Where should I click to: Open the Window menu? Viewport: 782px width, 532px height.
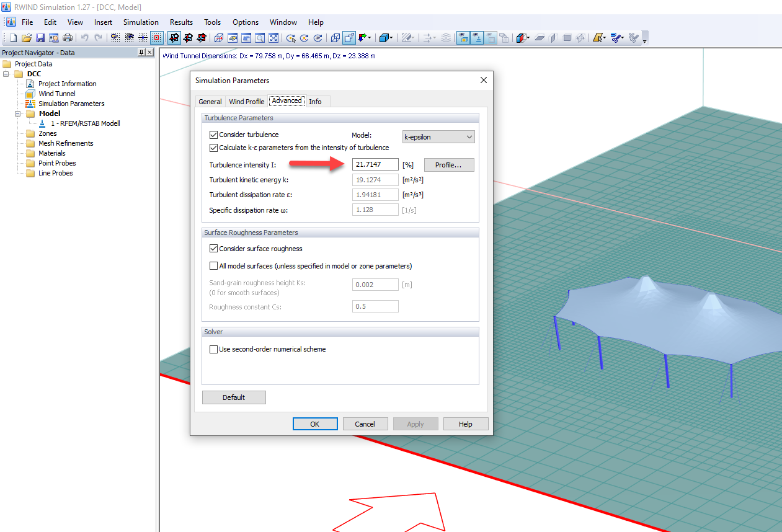click(x=283, y=22)
